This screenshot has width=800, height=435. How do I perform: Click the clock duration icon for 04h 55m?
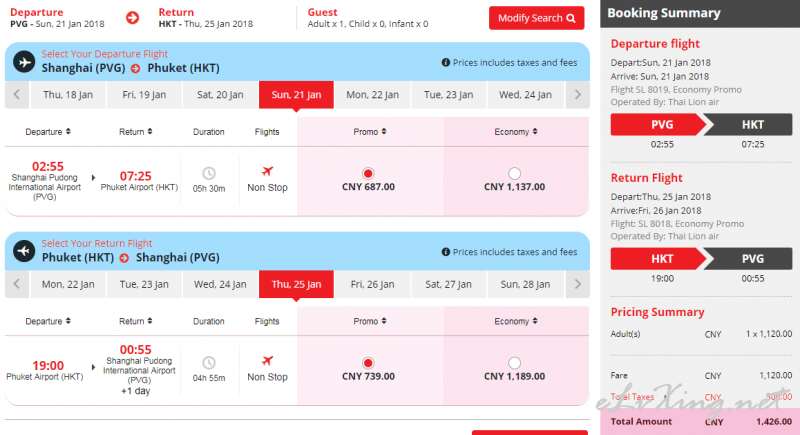click(209, 362)
